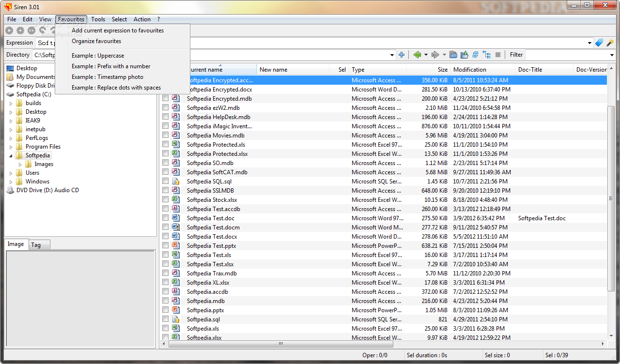Tick the checkbox for Softpedia Protected.xls
Screen dimensions: 620x364
[166, 144]
